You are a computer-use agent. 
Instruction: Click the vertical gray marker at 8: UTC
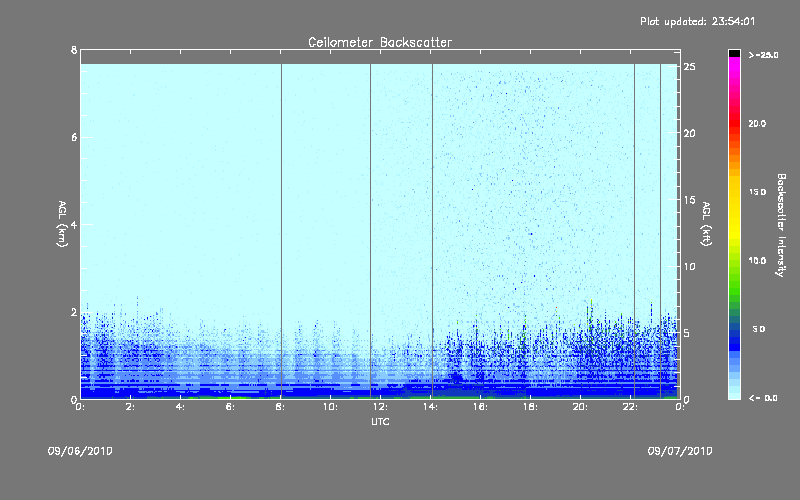pos(281,231)
